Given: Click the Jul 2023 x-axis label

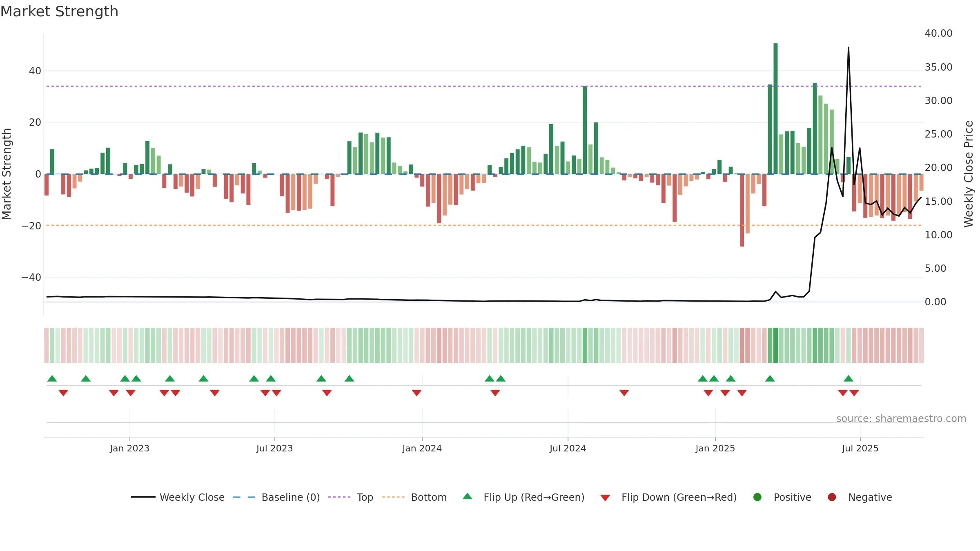Looking at the screenshot, I should point(274,449).
